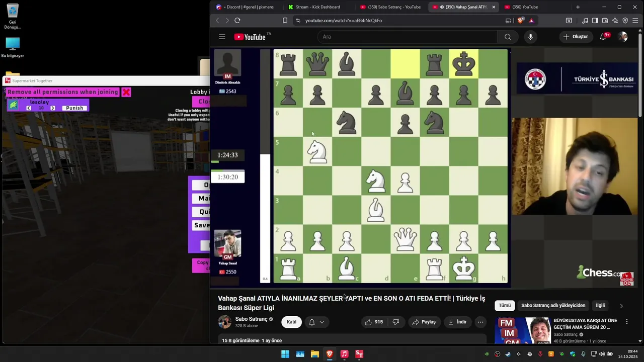Image resolution: width=644 pixels, height=362 pixels.
Task: Open the Windows Start button
Action: pyautogui.click(x=285, y=354)
